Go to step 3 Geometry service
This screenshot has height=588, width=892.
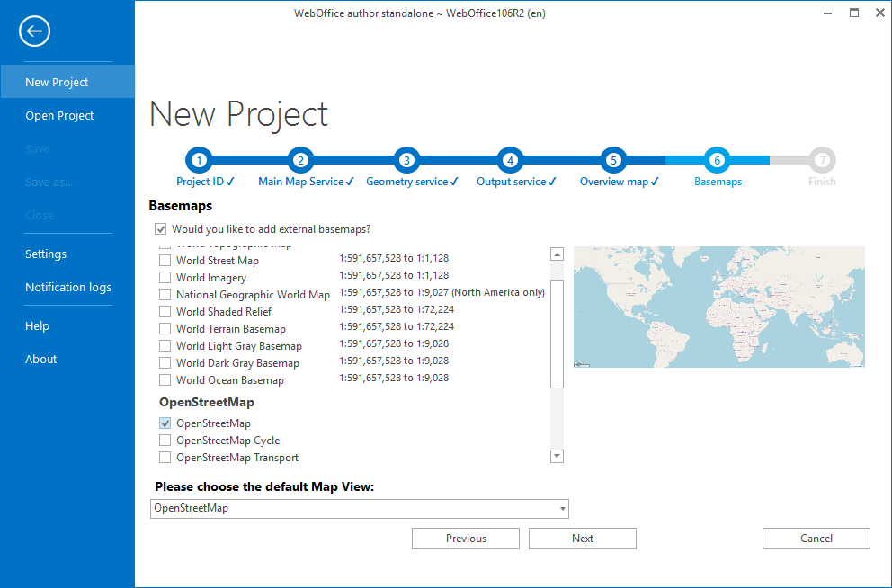pos(406,159)
